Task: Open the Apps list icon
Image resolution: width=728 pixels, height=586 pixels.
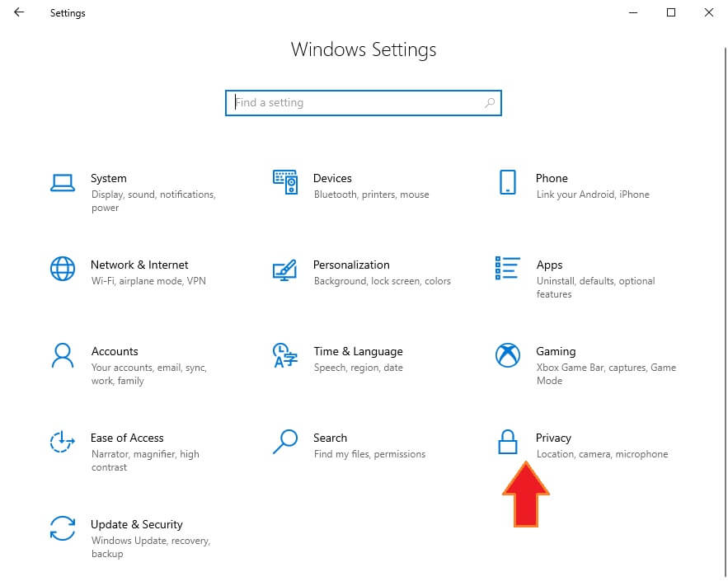Action: (508, 268)
